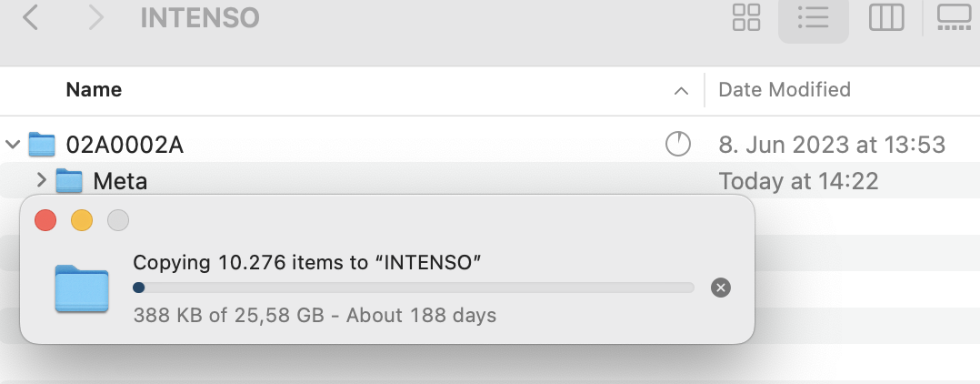Viewport: 980px width, 384px height.
Task: Collapse the 02A0002A folder
Action: click(13, 144)
